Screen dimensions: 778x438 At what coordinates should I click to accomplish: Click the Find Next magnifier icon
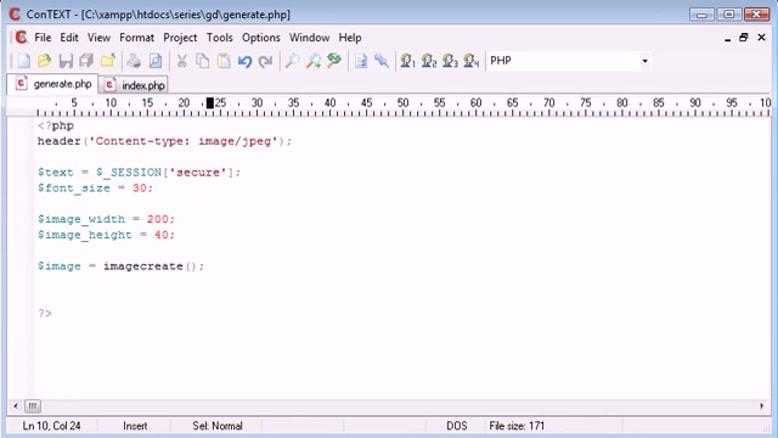tap(313, 61)
